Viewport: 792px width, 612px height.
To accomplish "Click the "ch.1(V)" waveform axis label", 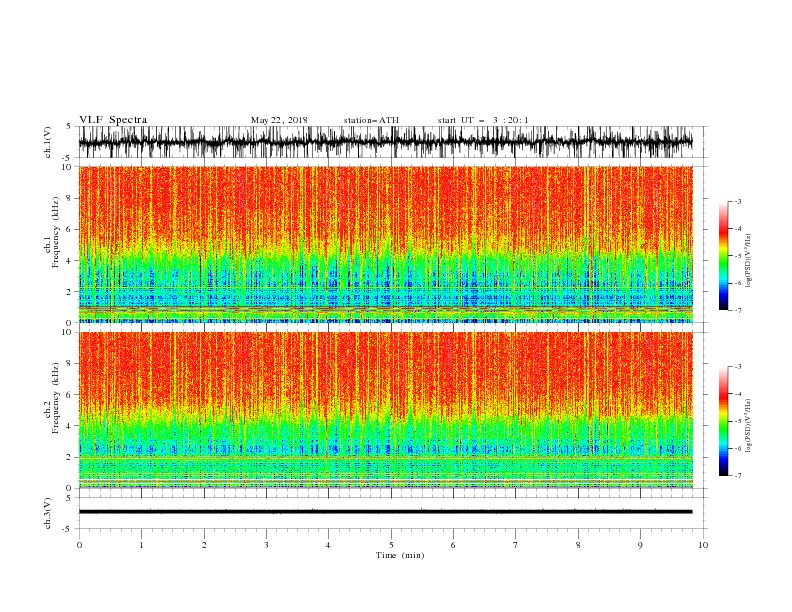I will coord(48,142).
